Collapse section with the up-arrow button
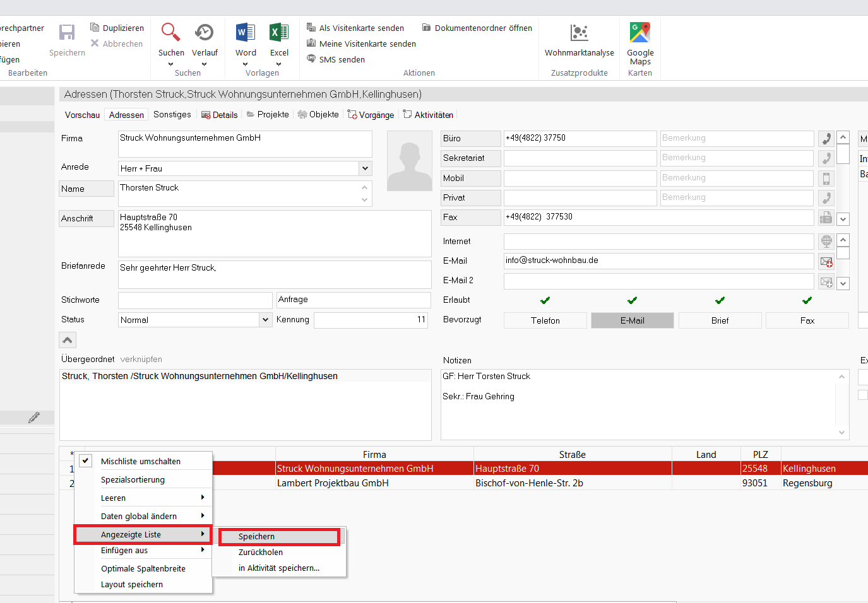Viewport: 868px width, 603px height. [x=68, y=340]
